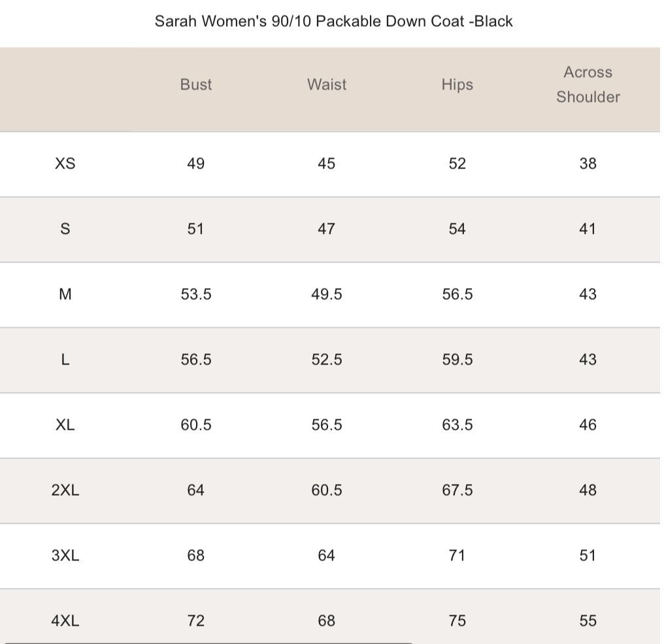Select the Waist column header
This screenshot has width=664, height=644.
click(327, 85)
